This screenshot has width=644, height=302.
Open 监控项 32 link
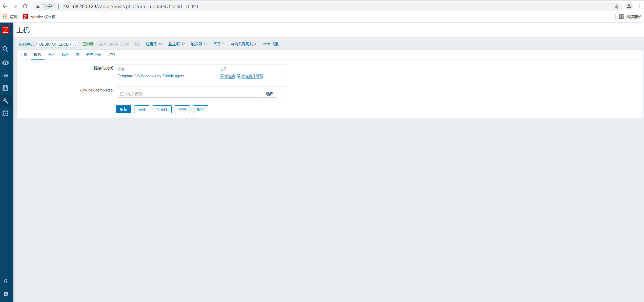pyautogui.click(x=176, y=44)
